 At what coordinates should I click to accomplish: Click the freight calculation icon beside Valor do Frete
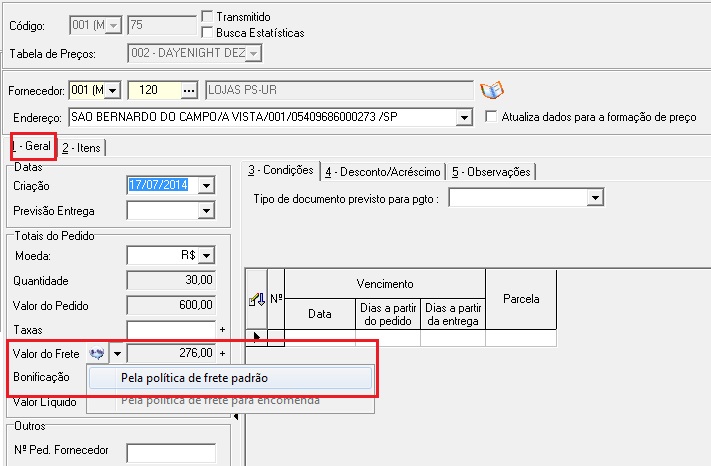click(x=97, y=353)
